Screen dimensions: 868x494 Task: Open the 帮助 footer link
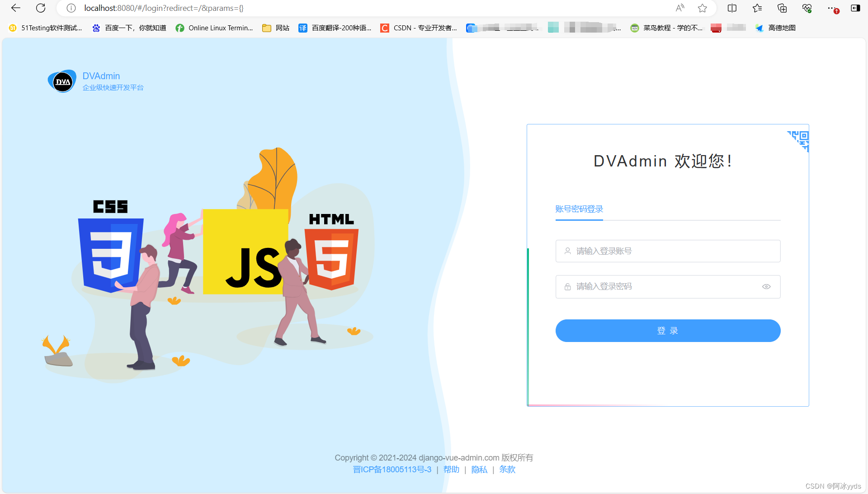pos(451,470)
